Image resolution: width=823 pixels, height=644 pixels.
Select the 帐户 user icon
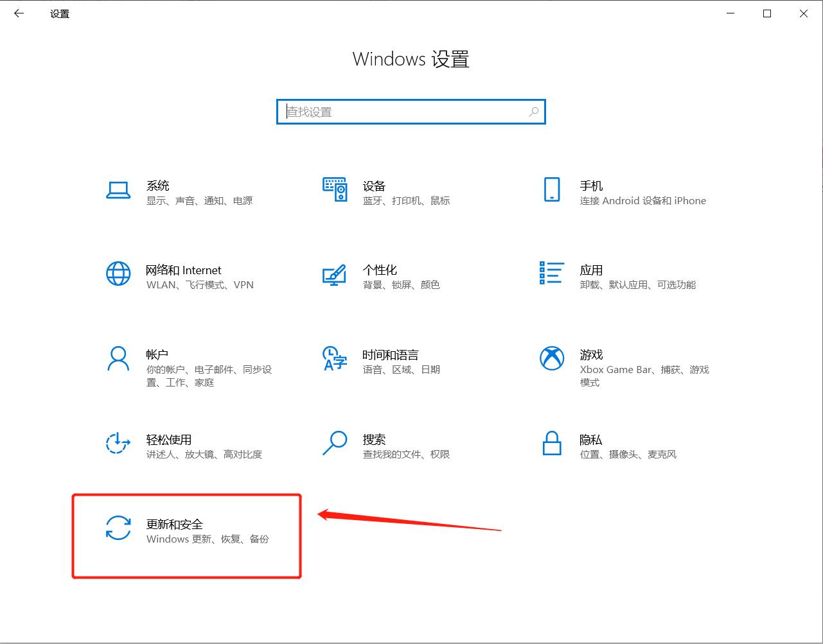[x=118, y=360]
